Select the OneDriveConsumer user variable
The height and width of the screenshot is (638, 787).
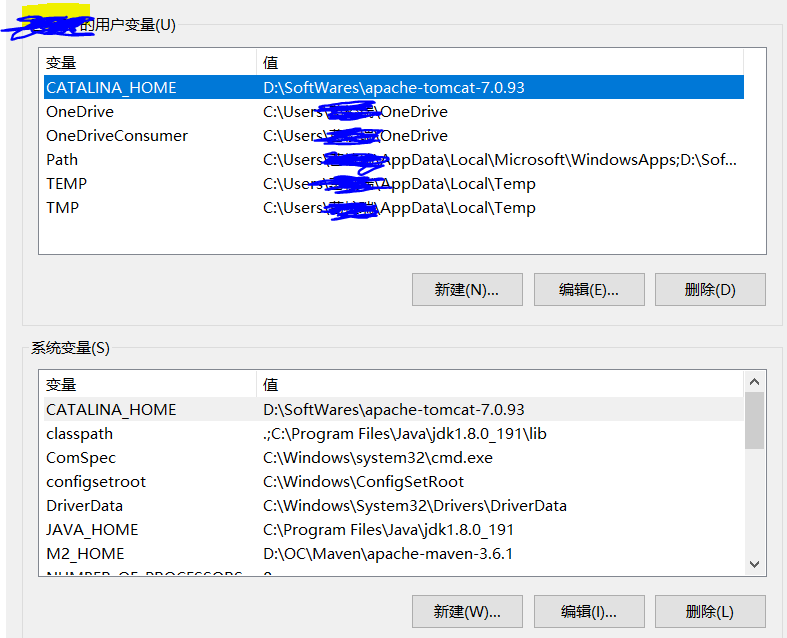(x=394, y=136)
